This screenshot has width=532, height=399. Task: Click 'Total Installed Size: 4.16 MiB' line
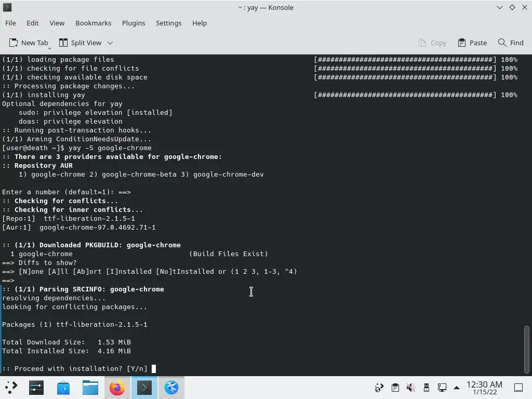pyautogui.click(x=66, y=351)
